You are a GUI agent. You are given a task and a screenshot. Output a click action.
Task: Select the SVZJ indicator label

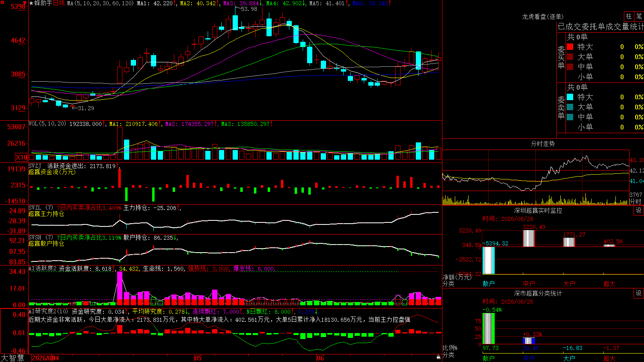pyautogui.click(x=35, y=166)
